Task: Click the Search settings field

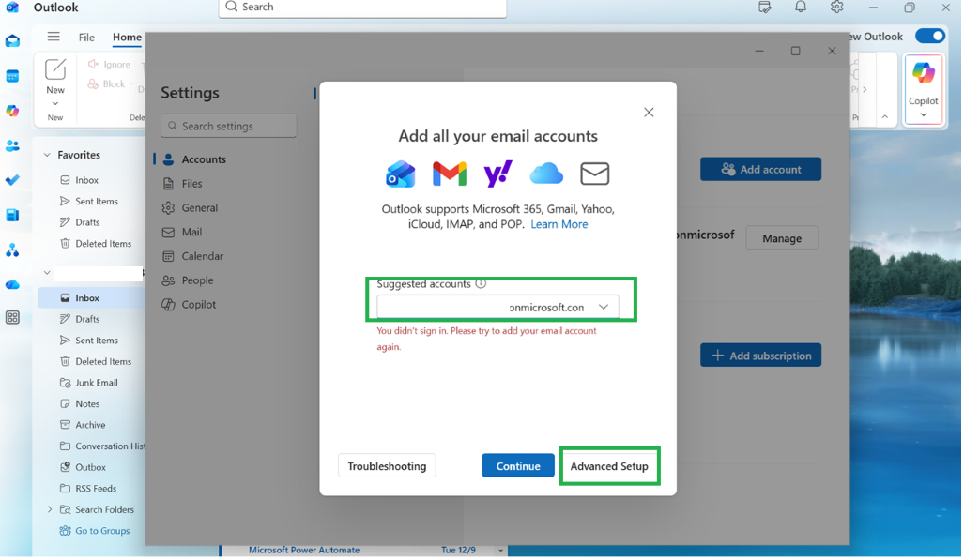Action: pyautogui.click(x=229, y=126)
